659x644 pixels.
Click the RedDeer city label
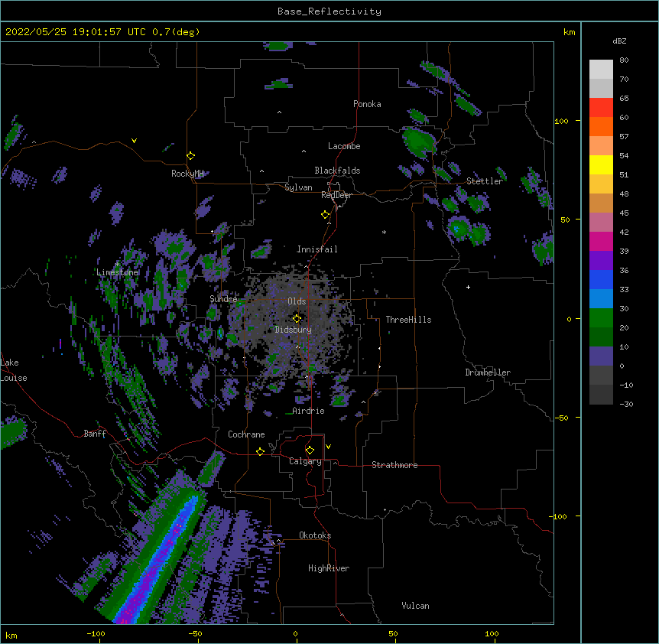(x=336, y=195)
